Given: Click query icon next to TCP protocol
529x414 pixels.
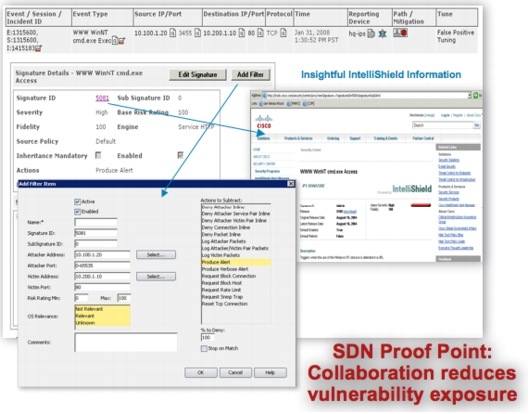Looking at the screenshot, I should click(283, 33).
